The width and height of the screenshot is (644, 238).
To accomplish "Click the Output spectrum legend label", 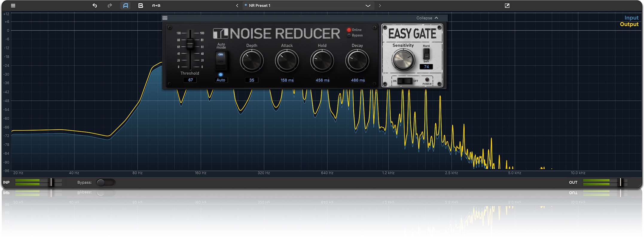I will click(629, 24).
